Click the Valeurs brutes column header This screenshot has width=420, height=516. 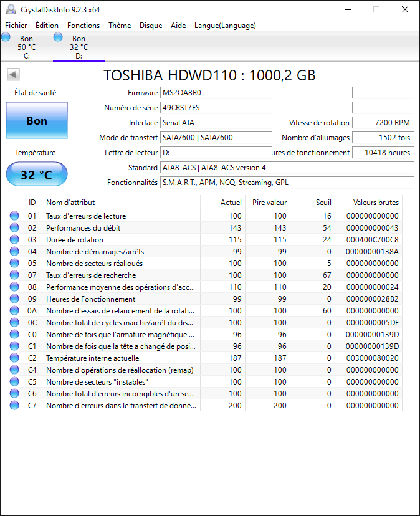369,203
